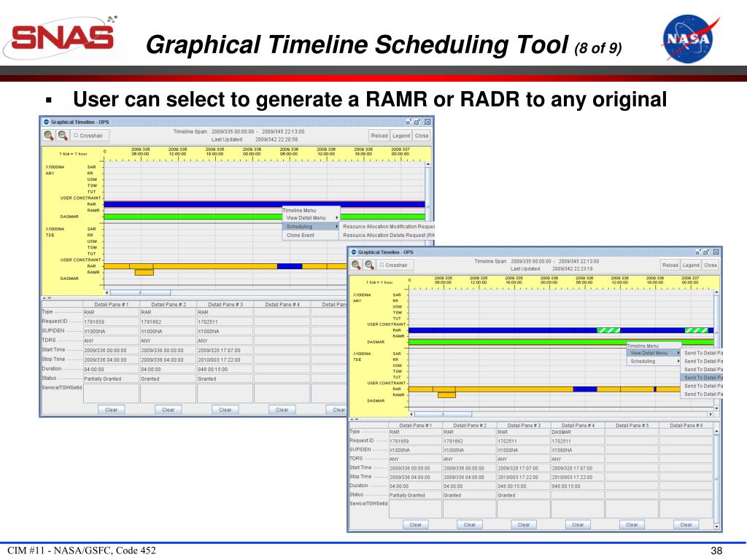Click Close button in left window toolbar
Screen dimensions: 747x560
click(x=422, y=136)
